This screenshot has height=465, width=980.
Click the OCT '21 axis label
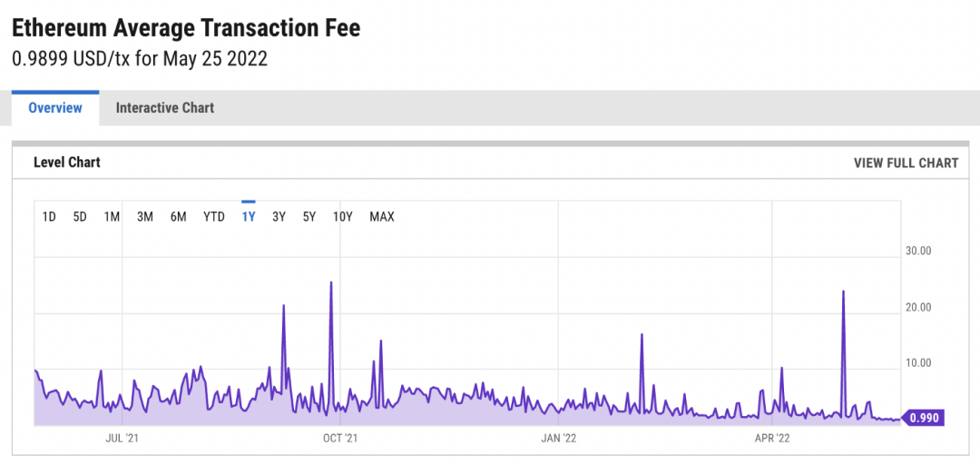(x=340, y=439)
